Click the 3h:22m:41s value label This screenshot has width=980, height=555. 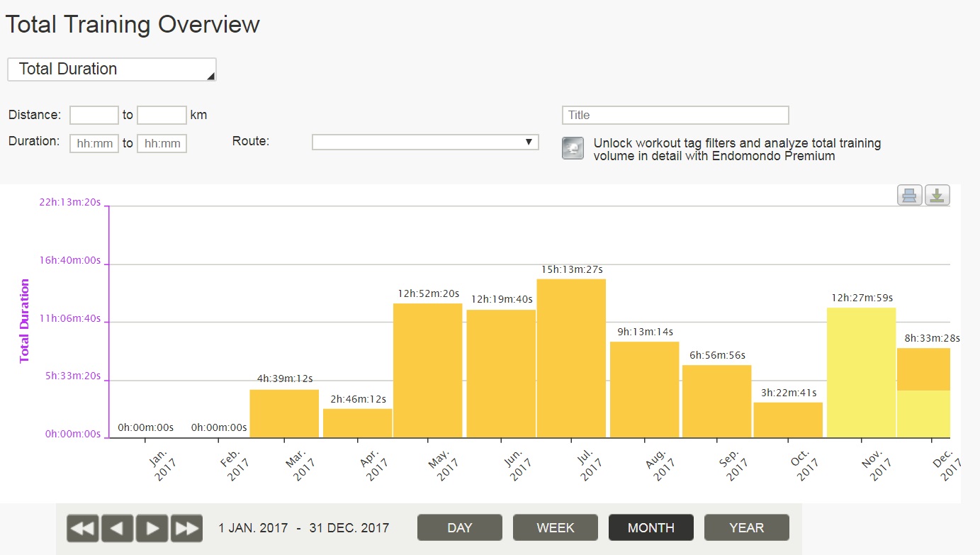(789, 393)
